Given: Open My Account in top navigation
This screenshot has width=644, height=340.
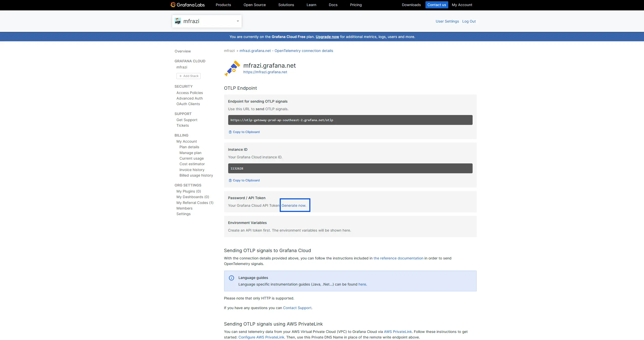Looking at the screenshot, I should point(462,5).
